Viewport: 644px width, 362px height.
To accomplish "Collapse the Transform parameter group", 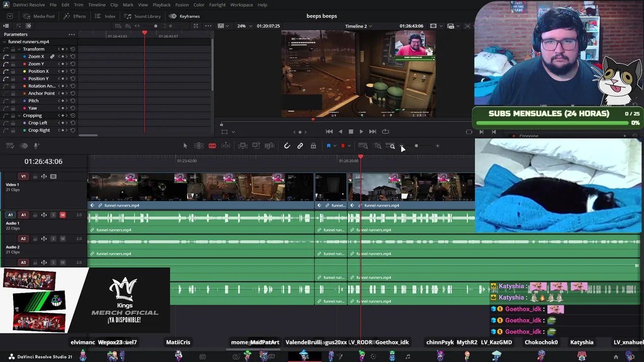I will [19, 49].
